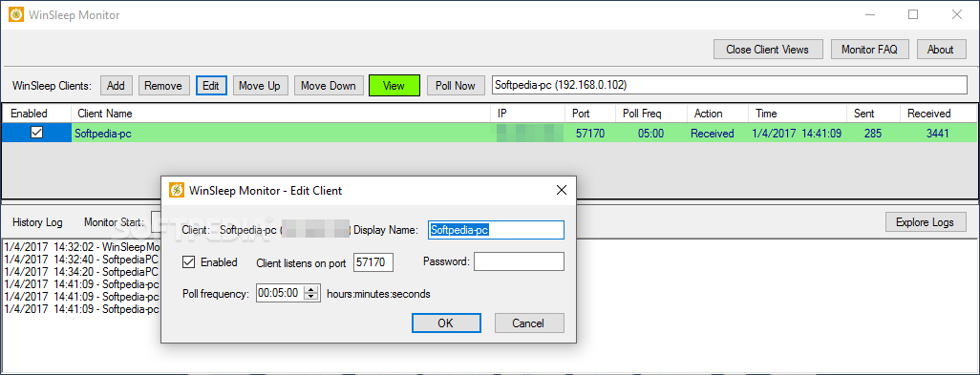Add a new WinSleep client
This screenshot has width=980, height=375.
pyautogui.click(x=116, y=86)
